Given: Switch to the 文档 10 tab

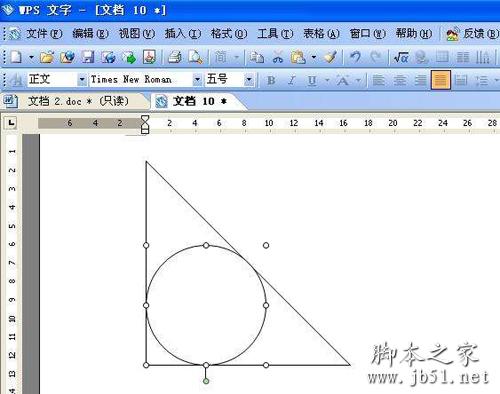Looking at the screenshot, I should point(199,101).
